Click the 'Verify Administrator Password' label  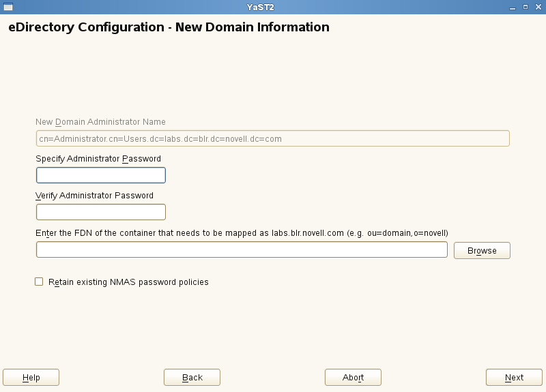pyautogui.click(x=94, y=196)
